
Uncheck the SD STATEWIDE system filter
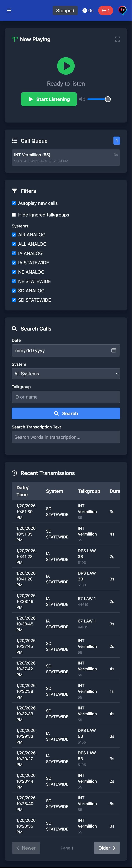tap(14, 300)
